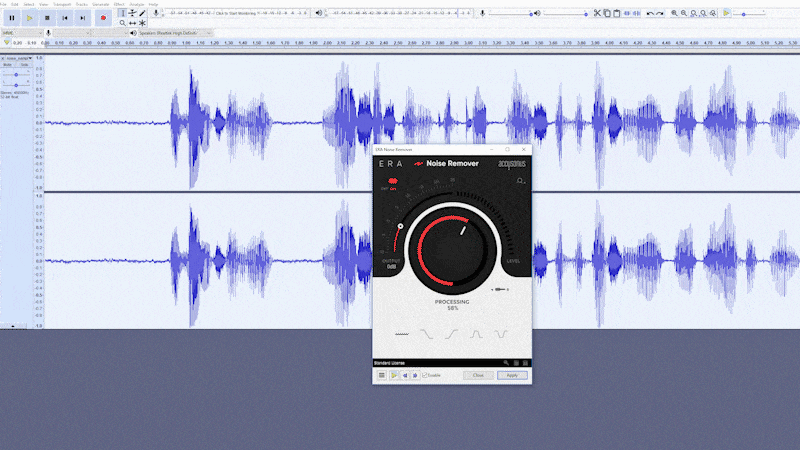Open the Tracks menu

[x=82, y=4]
